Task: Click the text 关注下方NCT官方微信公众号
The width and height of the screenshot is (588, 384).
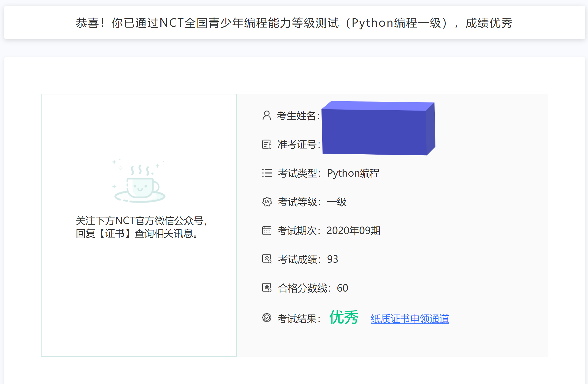Action: [141, 221]
